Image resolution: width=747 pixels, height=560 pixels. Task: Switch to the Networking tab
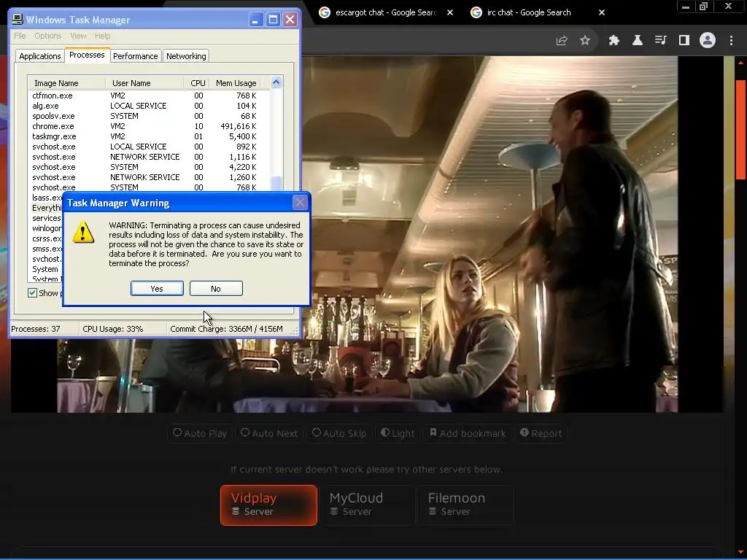tap(186, 56)
